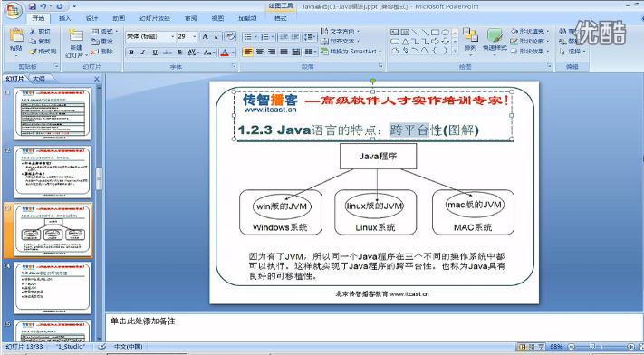Switch to the 幻灯片放映 Slide Show tab
644x355 pixels.
(x=154, y=18)
